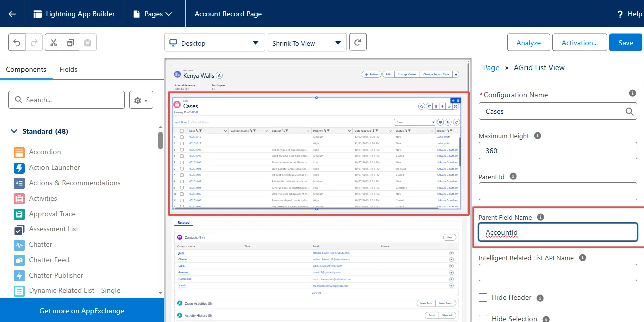Redo the change
This screenshot has width=644, height=322.
tap(33, 43)
